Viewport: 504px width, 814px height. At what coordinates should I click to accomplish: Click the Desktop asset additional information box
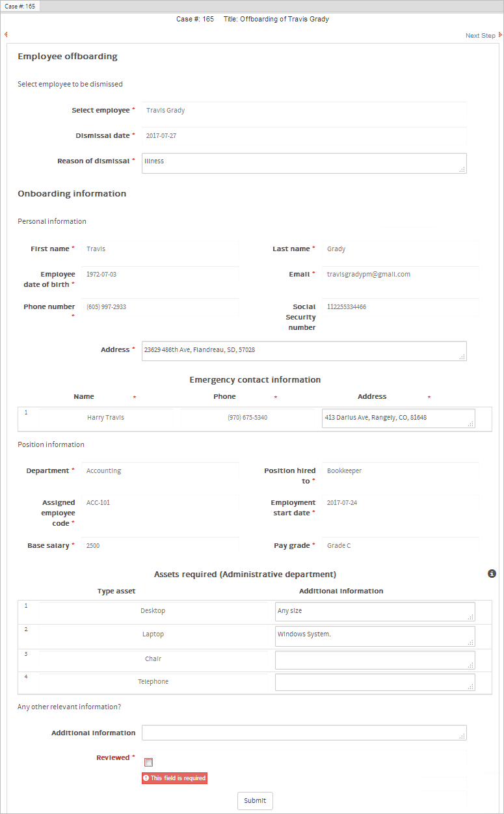(x=375, y=612)
